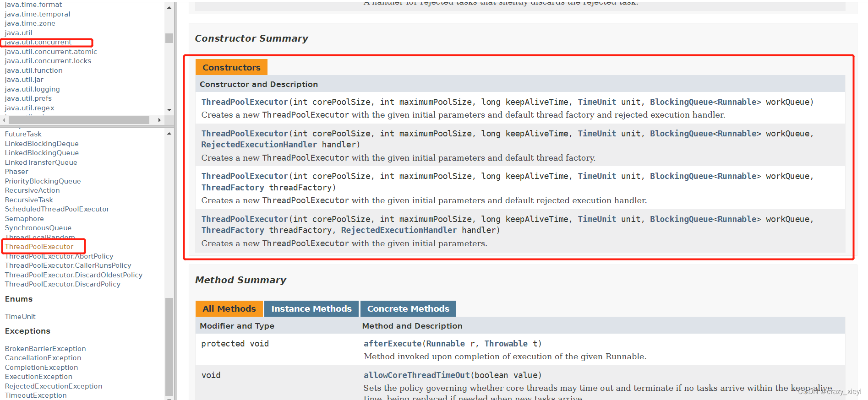Open the Semaphore class

click(x=24, y=219)
